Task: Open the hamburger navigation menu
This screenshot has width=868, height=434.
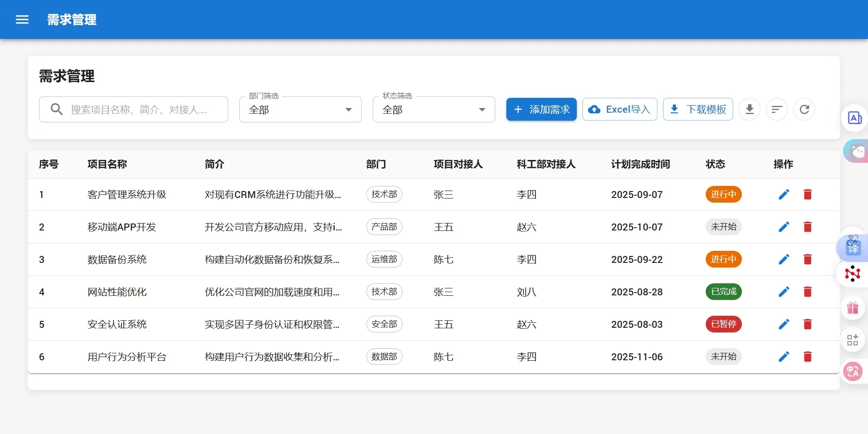Action: (22, 19)
